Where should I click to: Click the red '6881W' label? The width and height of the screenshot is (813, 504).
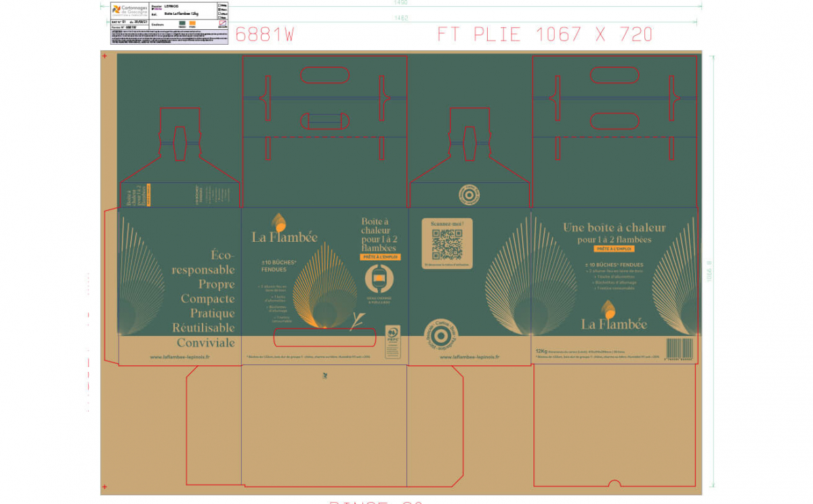265,35
